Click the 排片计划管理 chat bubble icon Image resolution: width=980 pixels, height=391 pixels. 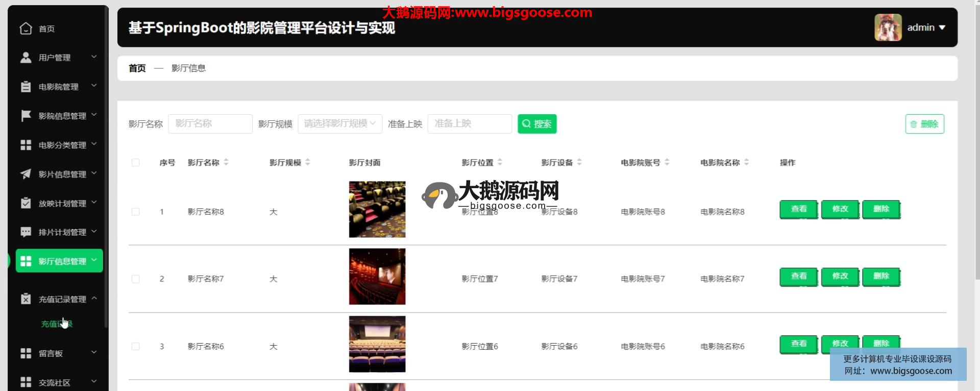(x=26, y=232)
